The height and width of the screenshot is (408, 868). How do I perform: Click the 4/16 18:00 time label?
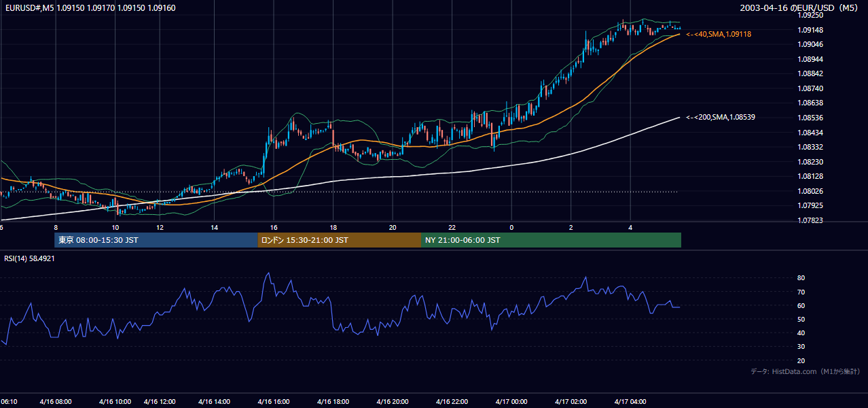(333, 401)
